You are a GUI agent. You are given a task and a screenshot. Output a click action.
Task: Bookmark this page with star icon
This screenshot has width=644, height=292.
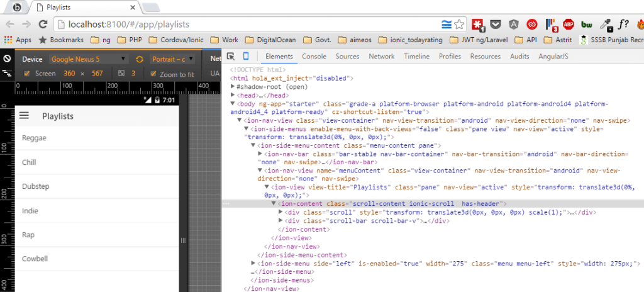[460, 25]
